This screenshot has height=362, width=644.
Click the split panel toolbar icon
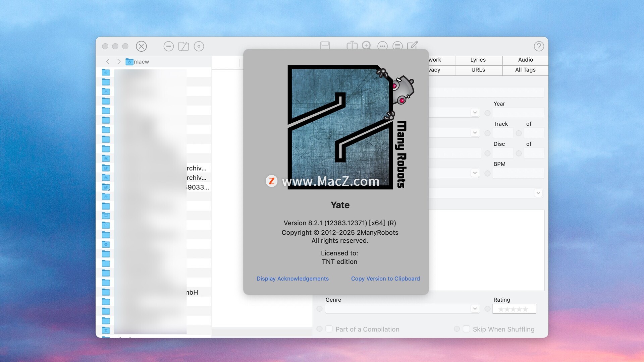(x=352, y=45)
